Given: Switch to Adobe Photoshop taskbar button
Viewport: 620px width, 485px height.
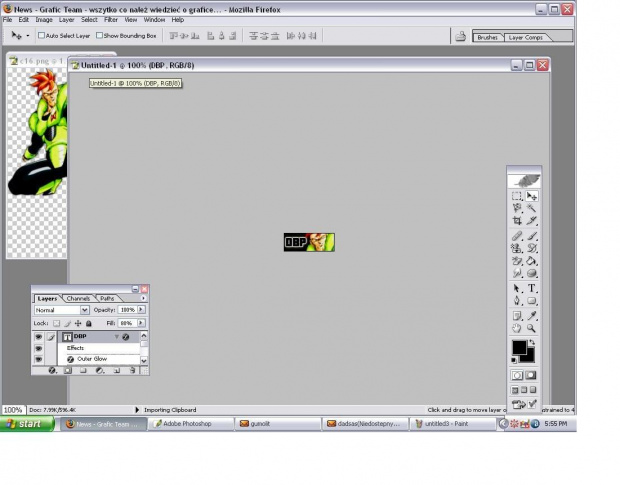Looking at the screenshot, I should [191, 424].
